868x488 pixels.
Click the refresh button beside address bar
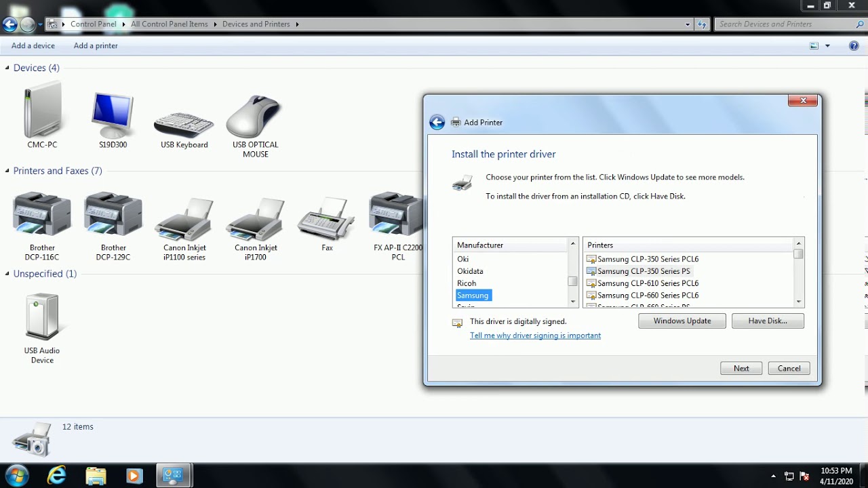(x=703, y=24)
